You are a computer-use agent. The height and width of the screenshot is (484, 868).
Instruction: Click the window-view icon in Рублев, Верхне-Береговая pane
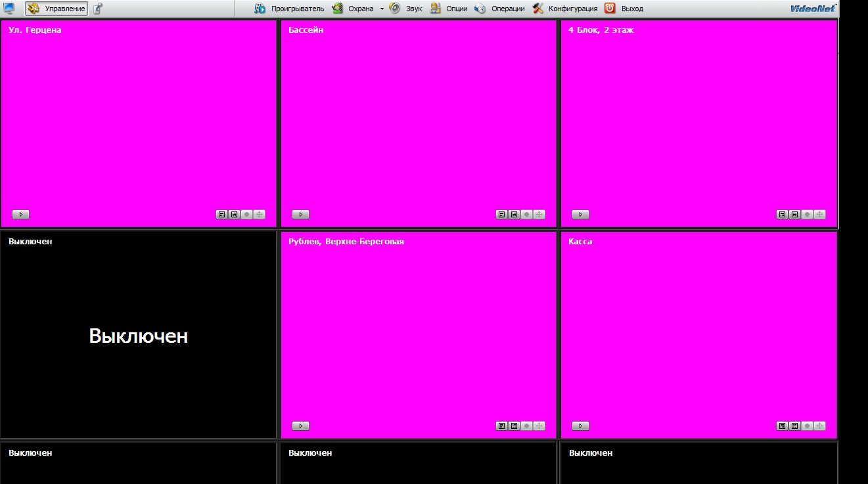501,426
